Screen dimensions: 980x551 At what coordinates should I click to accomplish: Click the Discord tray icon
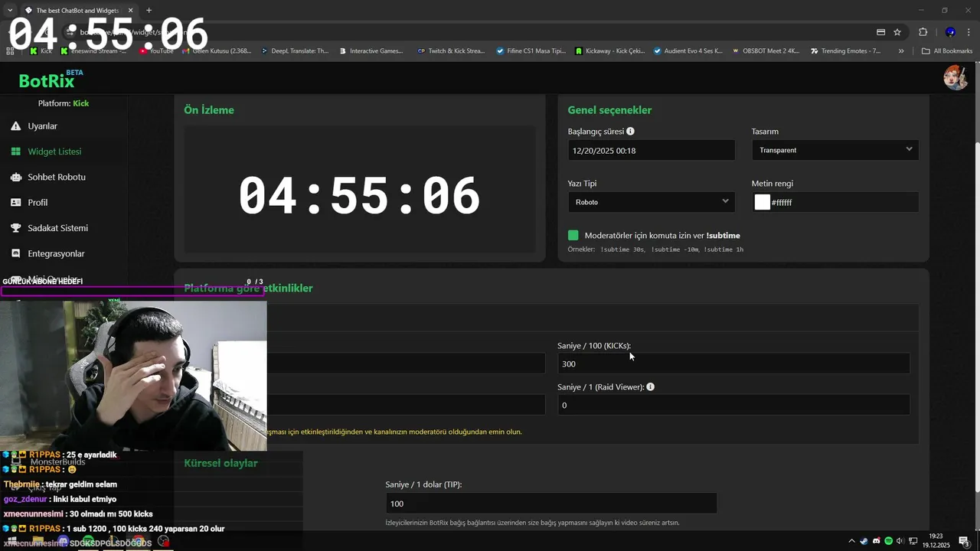877,541
